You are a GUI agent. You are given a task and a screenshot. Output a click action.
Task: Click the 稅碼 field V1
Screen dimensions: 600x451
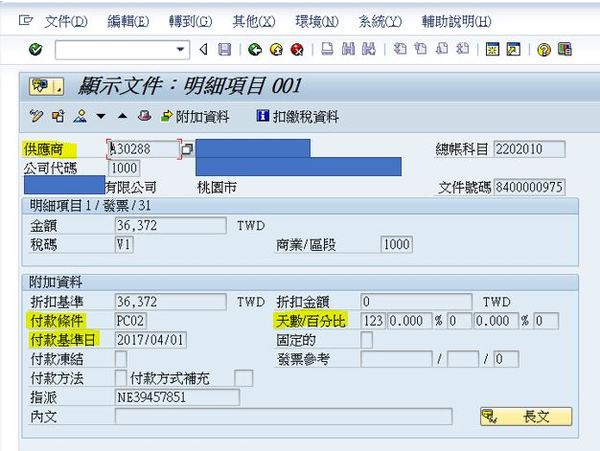[x=124, y=244]
